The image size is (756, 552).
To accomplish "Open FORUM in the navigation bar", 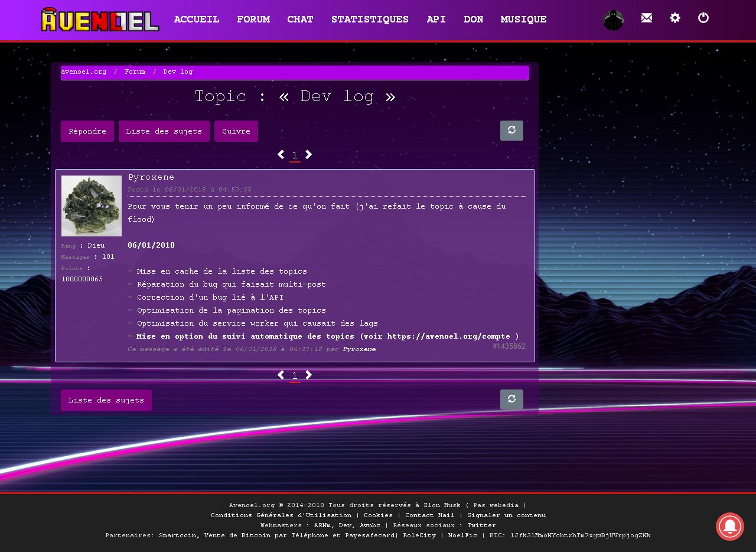I will click(253, 20).
